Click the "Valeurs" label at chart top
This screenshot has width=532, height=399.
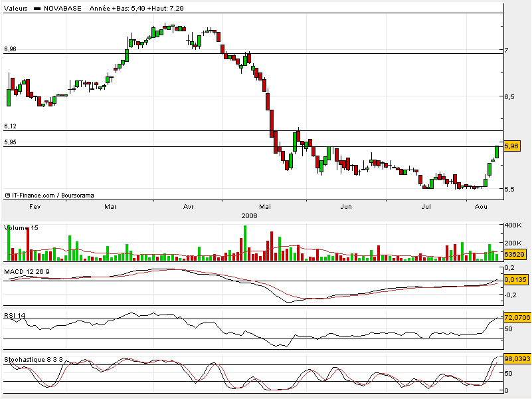15,9
